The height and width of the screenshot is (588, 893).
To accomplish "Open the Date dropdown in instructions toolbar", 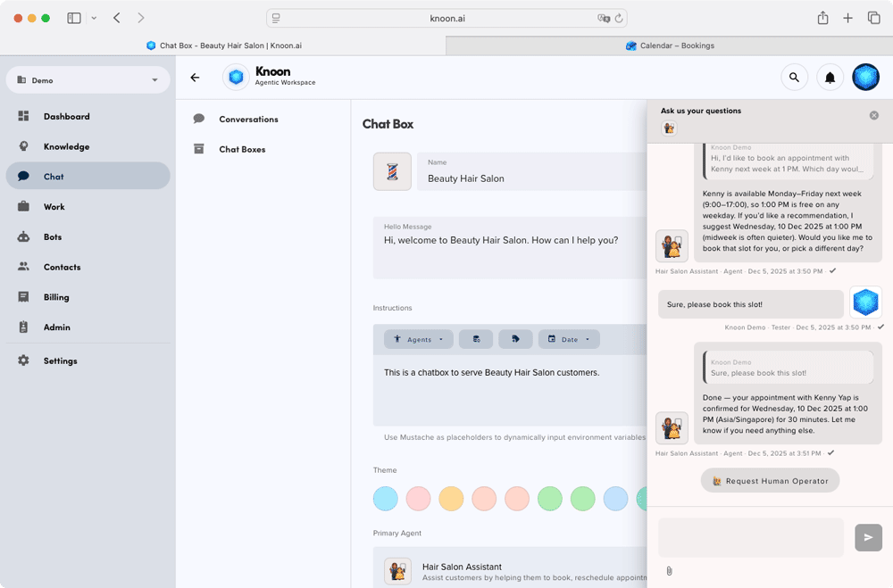I will (569, 339).
